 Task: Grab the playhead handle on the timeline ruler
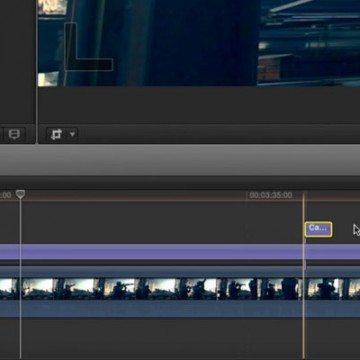(x=21, y=194)
